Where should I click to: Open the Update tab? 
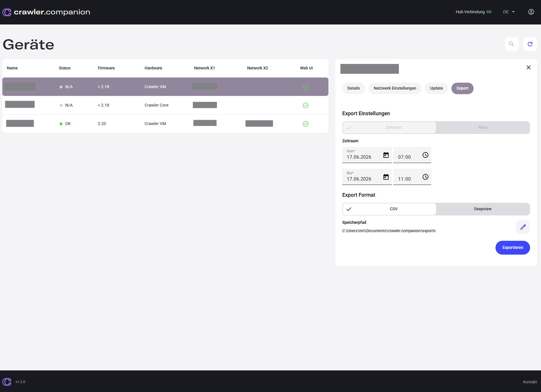(436, 88)
